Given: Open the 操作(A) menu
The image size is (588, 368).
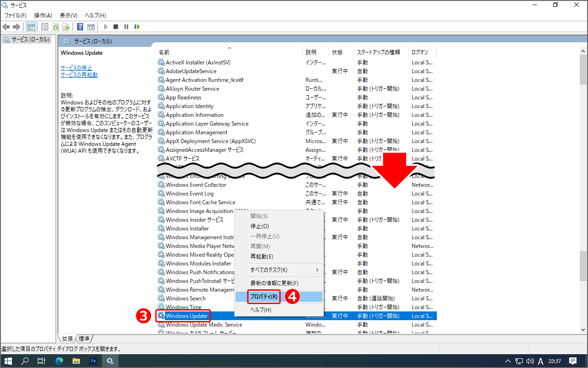Looking at the screenshot, I should coord(43,16).
